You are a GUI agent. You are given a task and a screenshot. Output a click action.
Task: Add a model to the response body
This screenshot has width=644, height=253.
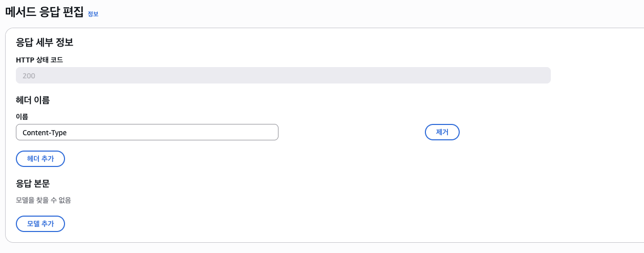(x=40, y=224)
